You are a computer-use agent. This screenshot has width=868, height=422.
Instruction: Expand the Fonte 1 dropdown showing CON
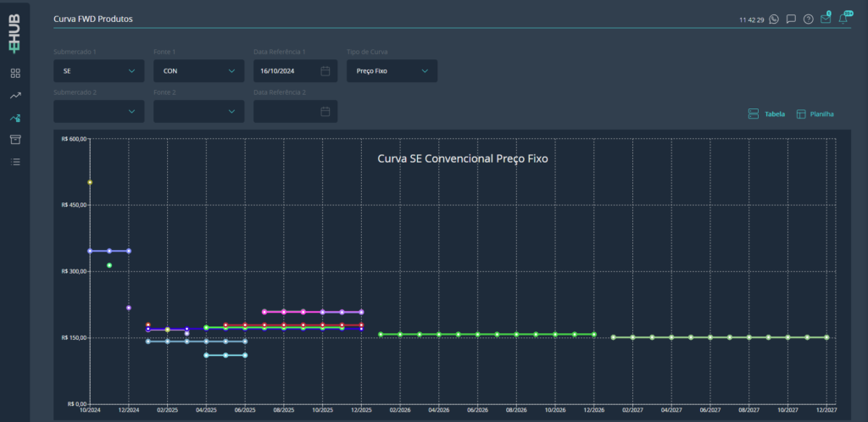[198, 71]
